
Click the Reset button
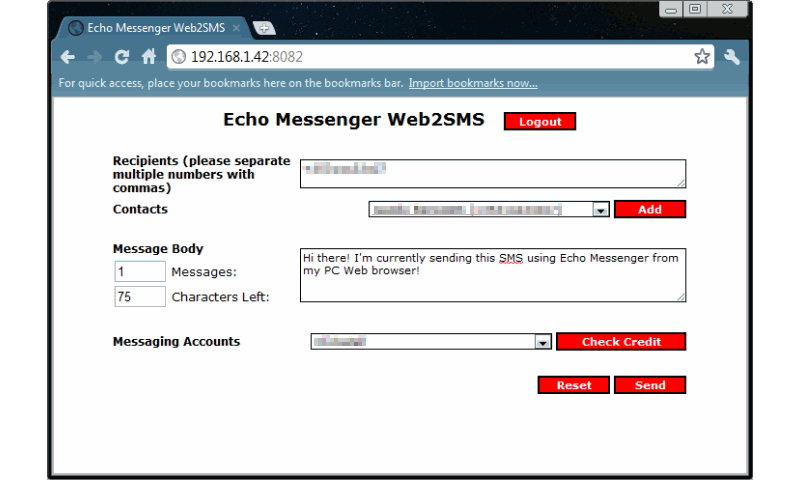tap(573, 385)
